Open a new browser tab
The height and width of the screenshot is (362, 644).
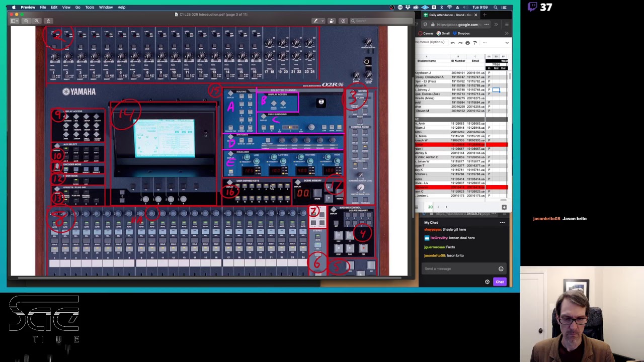pos(485,15)
